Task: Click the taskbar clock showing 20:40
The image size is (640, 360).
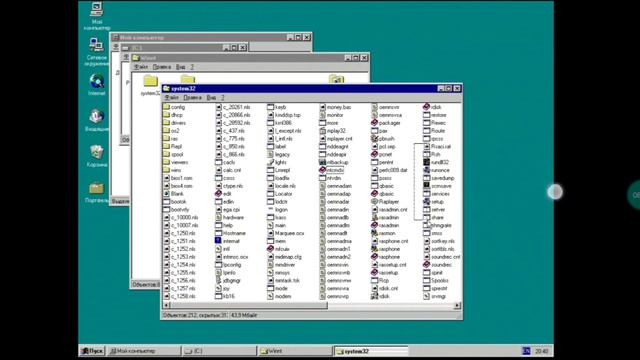Action: click(x=542, y=351)
